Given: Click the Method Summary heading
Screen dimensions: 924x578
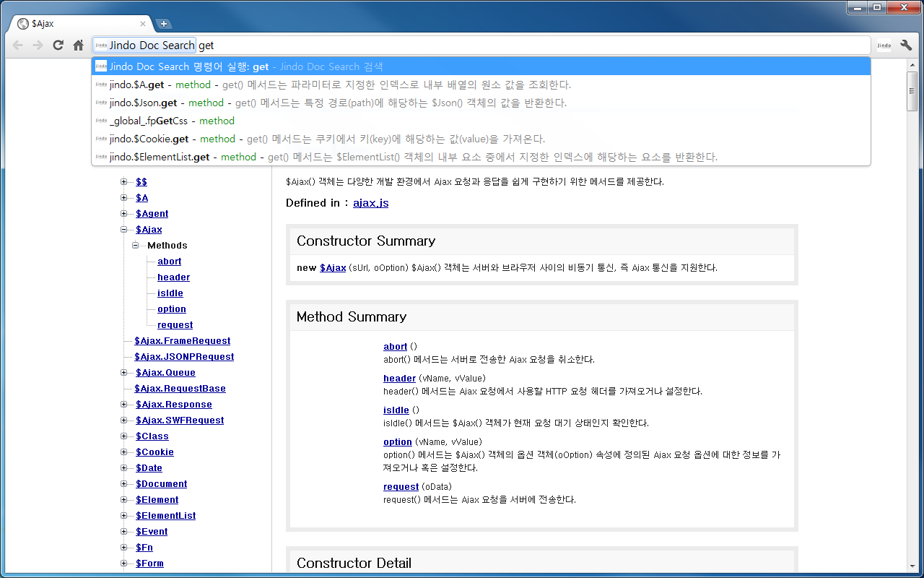Looking at the screenshot, I should [x=352, y=316].
